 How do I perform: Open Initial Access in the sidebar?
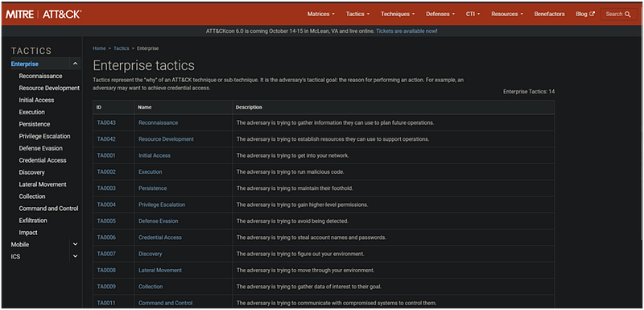click(x=36, y=100)
